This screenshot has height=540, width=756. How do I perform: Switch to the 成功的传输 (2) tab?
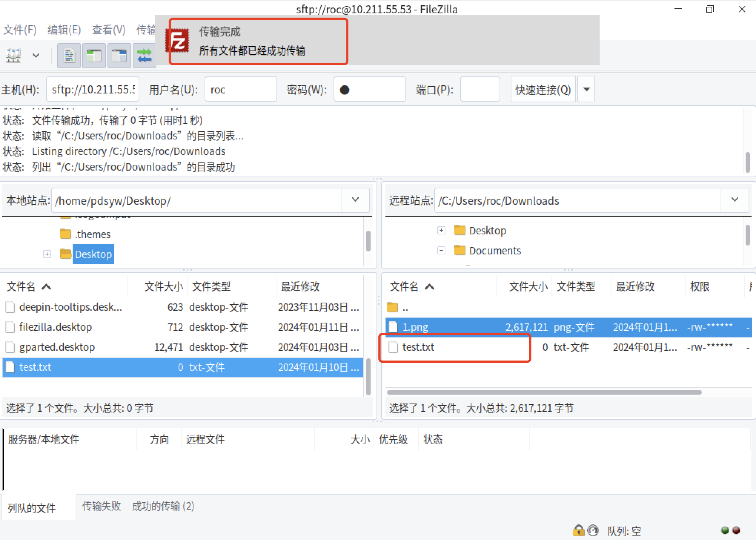(x=163, y=506)
